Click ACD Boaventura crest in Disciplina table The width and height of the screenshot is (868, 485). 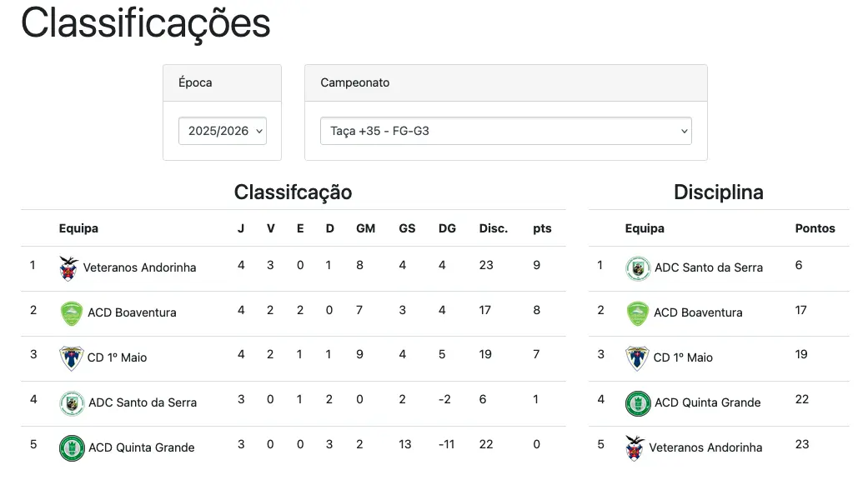tap(638, 312)
